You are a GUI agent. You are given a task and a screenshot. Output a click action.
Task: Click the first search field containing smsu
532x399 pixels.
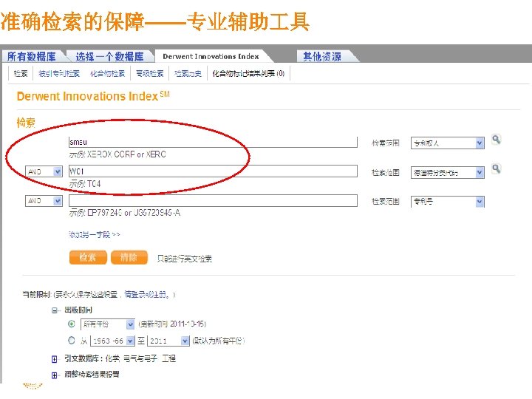213,142
